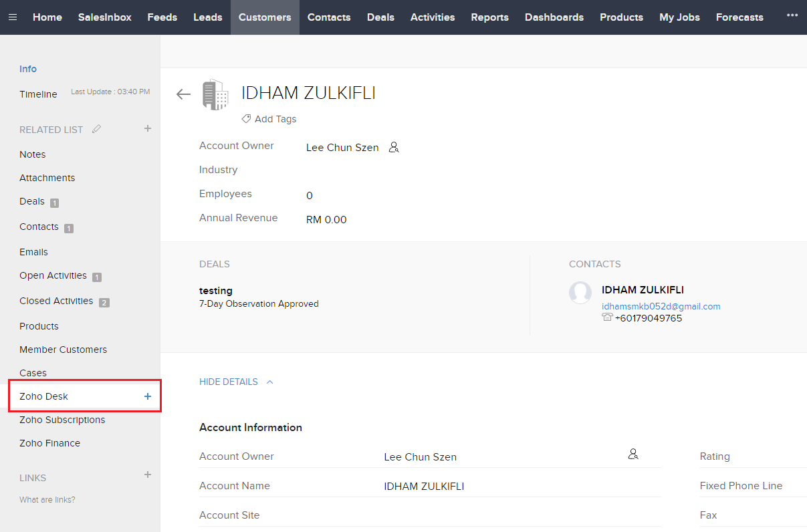This screenshot has width=807, height=532.
Task: Open the testing deal
Action: [216, 291]
